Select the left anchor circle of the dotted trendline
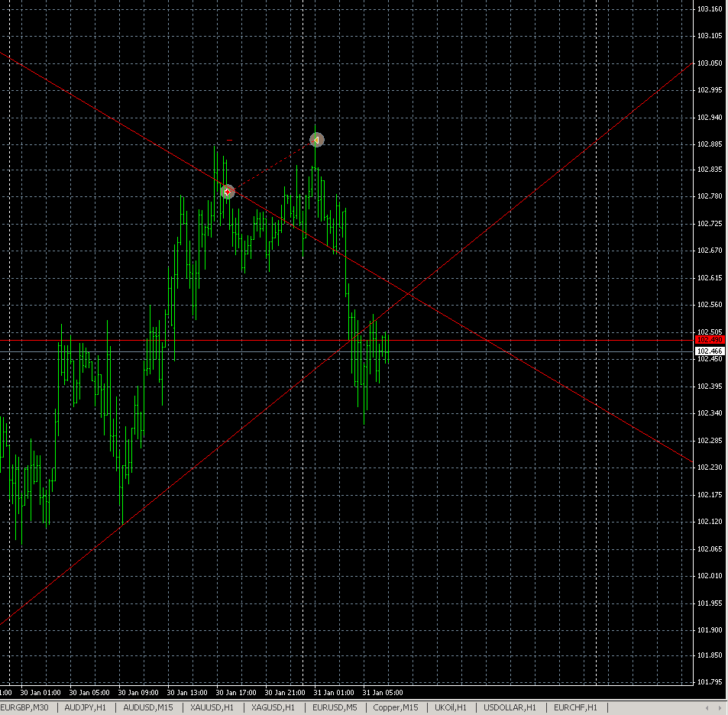 tap(226, 192)
